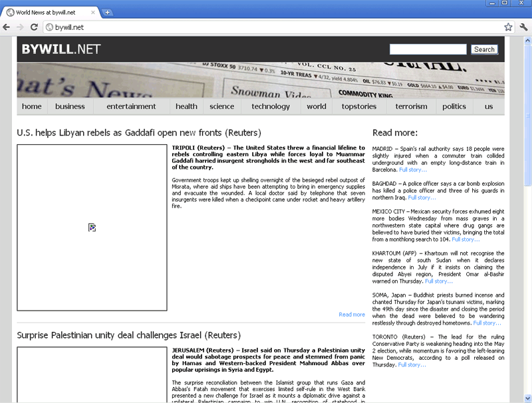Reload the page with the refresh icon
The image size is (532, 403).
(34, 27)
